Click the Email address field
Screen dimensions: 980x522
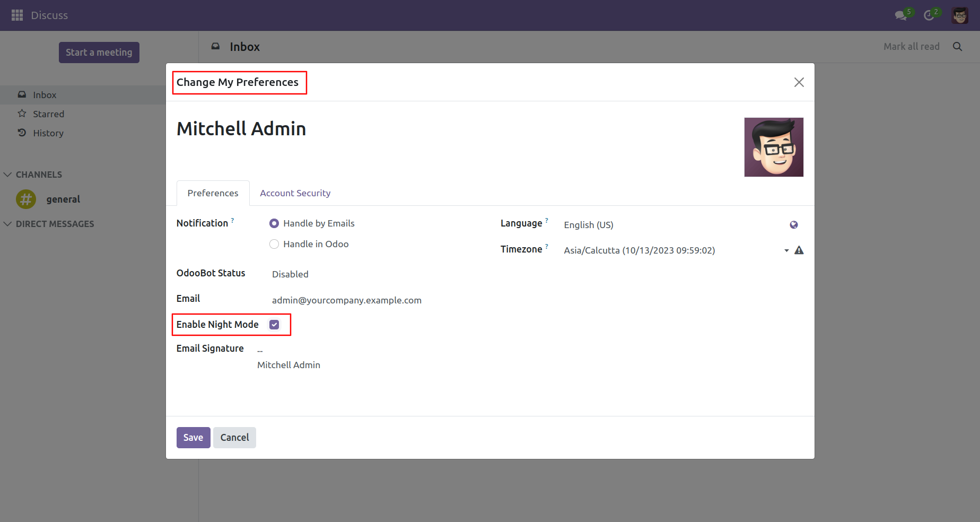[347, 300]
